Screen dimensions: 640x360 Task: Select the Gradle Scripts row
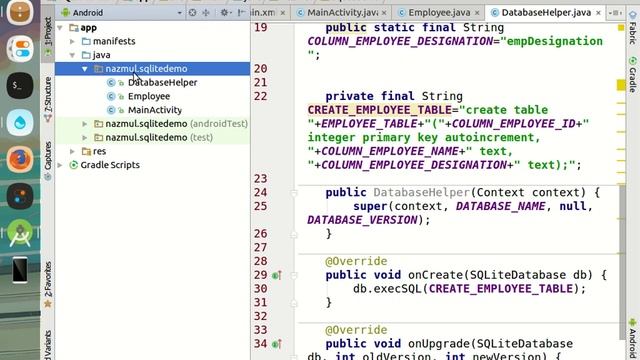153,165
